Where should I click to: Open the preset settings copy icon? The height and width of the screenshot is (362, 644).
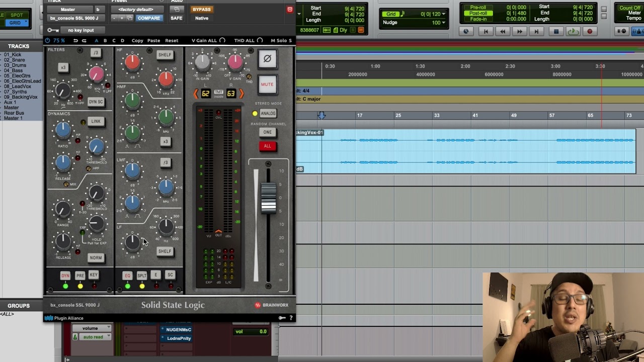[129, 18]
